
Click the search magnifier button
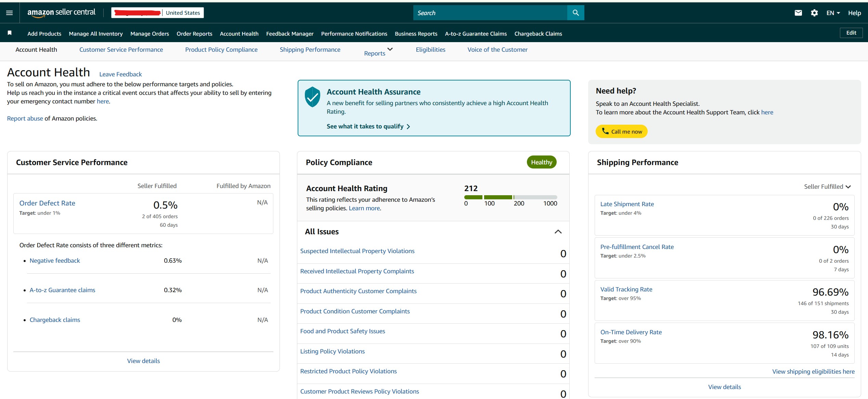pyautogui.click(x=575, y=13)
